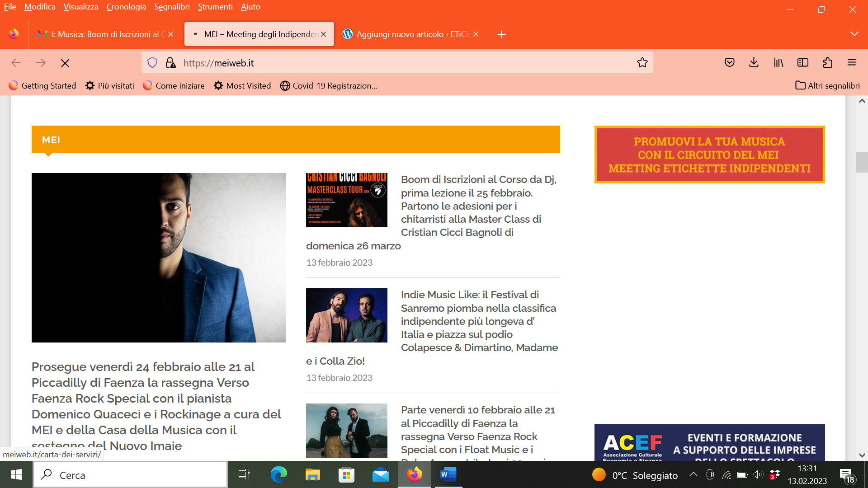Open the Visualizza menu

tap(81, 7)
